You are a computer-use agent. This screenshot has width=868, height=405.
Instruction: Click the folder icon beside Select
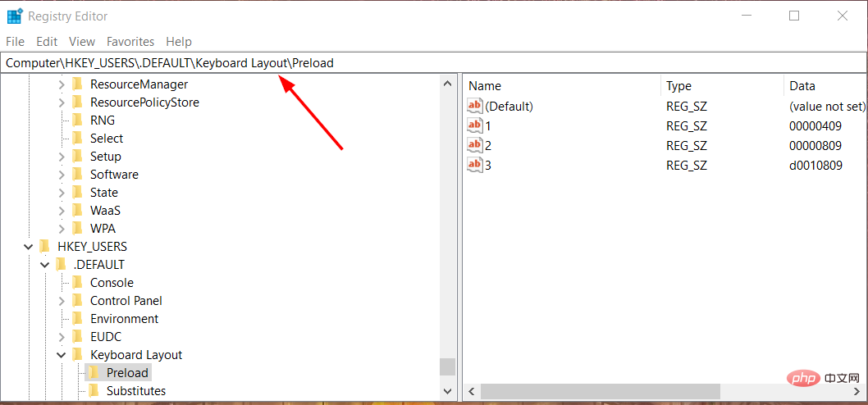pos(78,139)
